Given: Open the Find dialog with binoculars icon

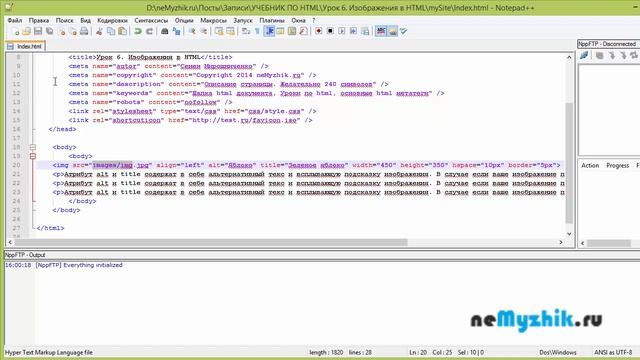Looking at the screenshot, I should (x=164, y=31).
